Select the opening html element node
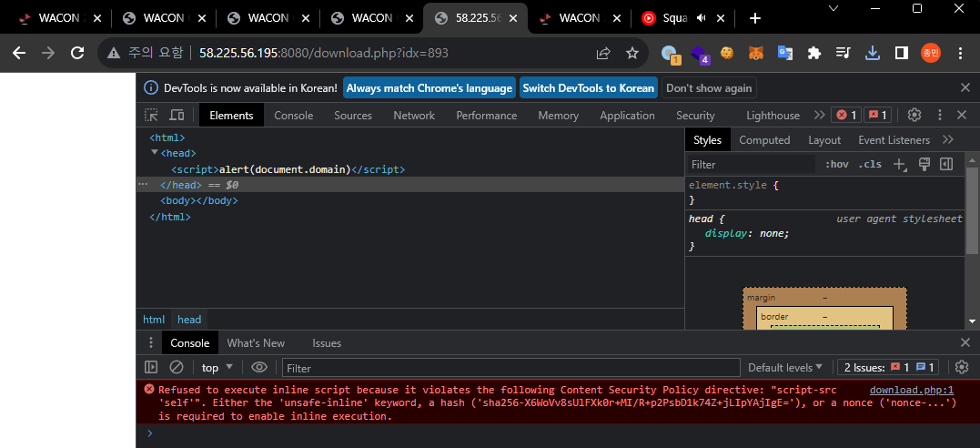980x448 pixels. coord(167,137)
